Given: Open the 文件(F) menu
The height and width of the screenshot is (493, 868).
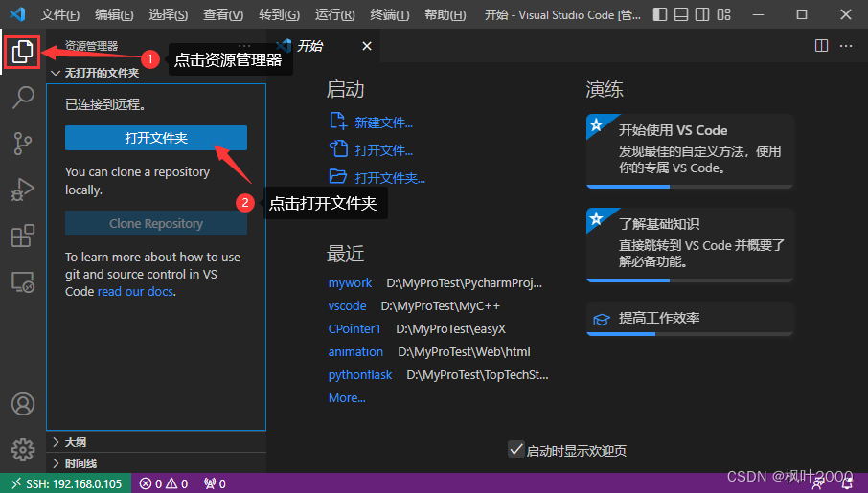Looking at the screenshot, I should pos(59,15).
